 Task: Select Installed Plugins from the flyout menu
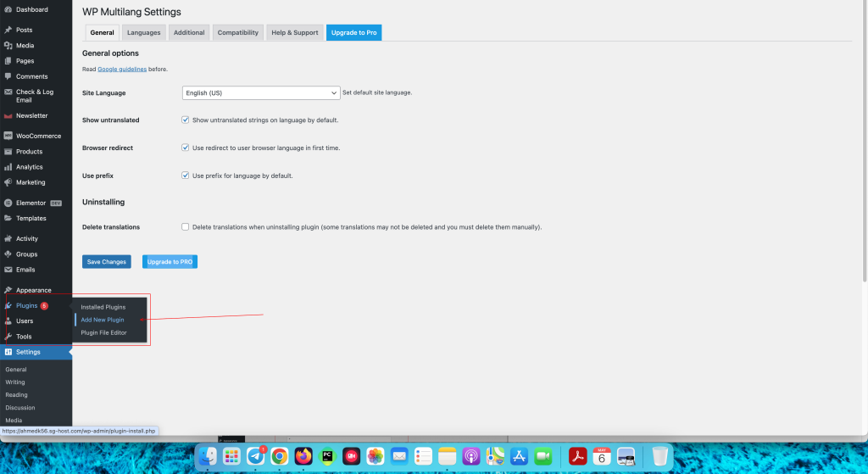click(x=103, y=307)
